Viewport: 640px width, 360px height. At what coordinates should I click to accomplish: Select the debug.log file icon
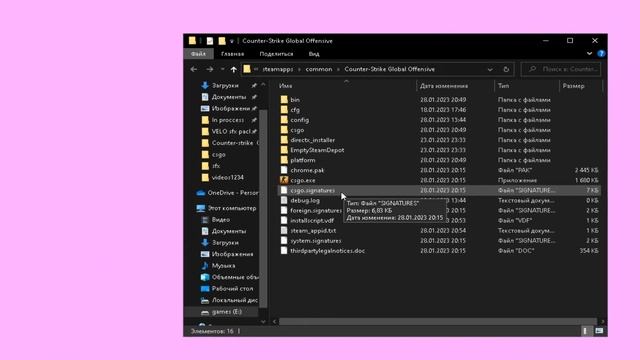[284, 200]
